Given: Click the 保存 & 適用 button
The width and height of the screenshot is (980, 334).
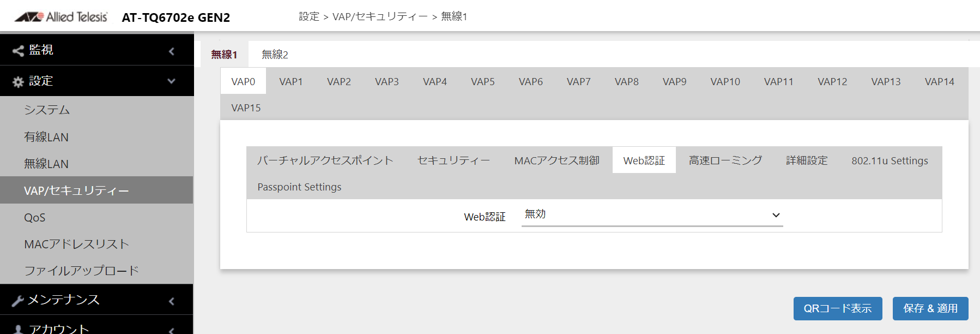Looking at the screenshot, I should click(930, 308).
